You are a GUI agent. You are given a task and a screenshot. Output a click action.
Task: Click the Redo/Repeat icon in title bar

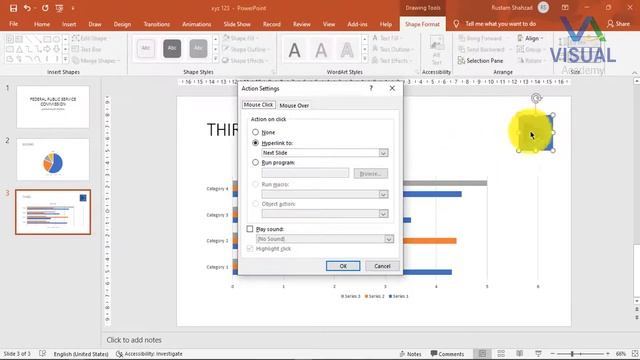pyautogui.click(x=45, y=8)
